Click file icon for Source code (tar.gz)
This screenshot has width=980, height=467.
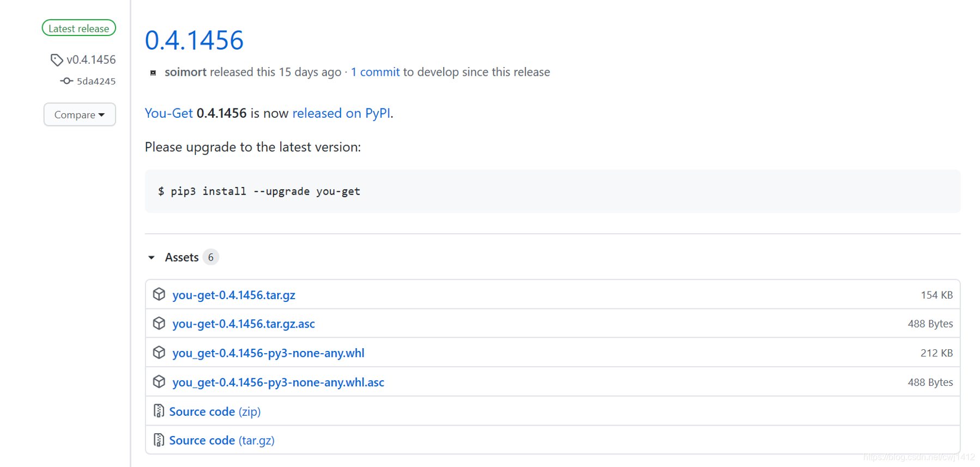pyautogui.click(x=159, y=440)
